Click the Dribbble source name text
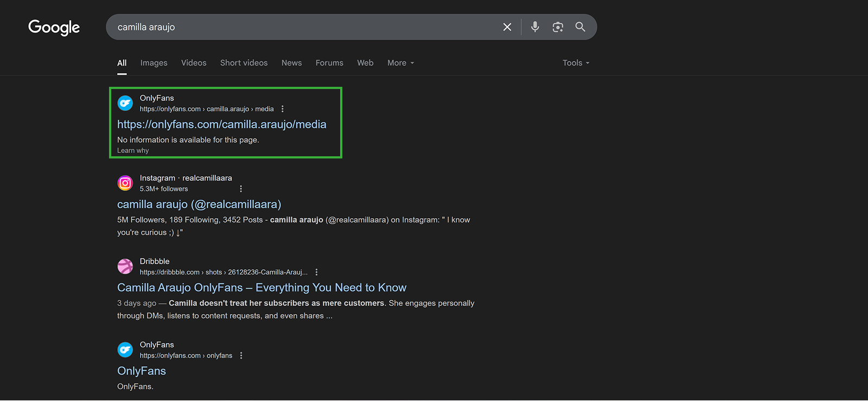 (155, 262)
